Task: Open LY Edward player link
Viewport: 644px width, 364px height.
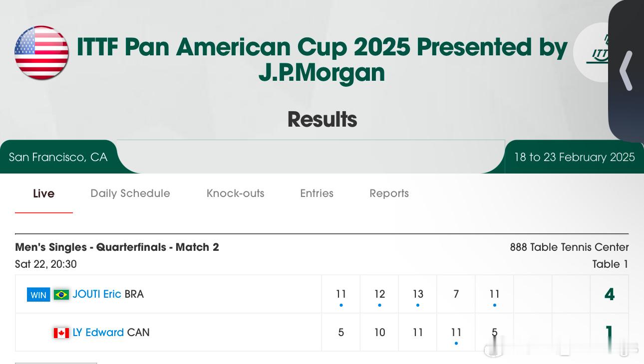Action: [x=98, y=333]
